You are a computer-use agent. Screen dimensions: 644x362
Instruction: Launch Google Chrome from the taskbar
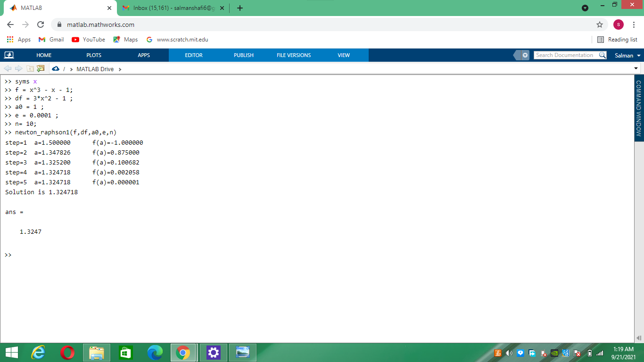pos(183,352)
